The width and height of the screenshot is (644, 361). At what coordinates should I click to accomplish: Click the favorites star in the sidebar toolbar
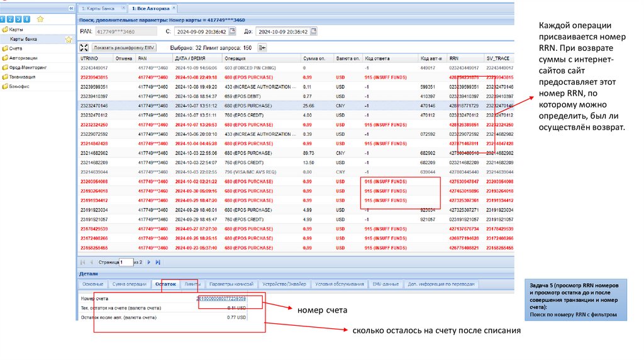pos(40,19)
